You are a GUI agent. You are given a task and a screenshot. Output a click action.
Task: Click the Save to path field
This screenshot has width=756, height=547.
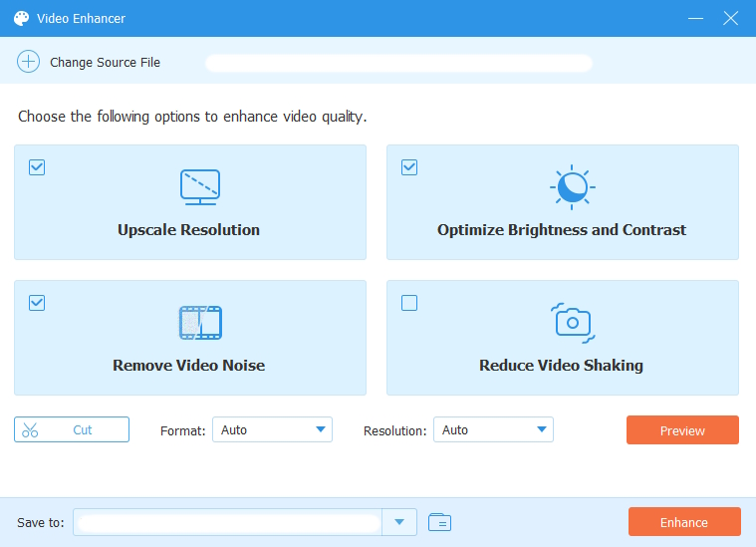(x=227, y=522)
